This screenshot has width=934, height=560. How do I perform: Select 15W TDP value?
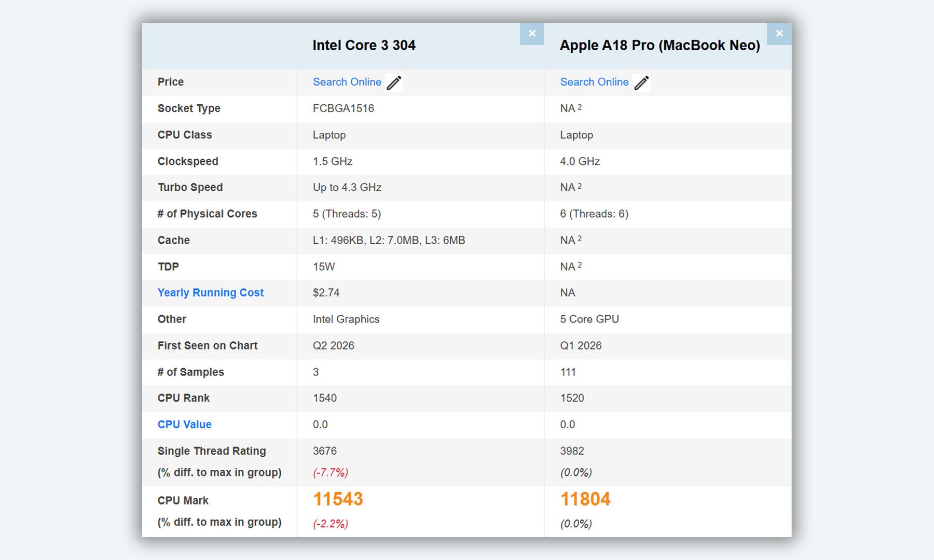click(x=324, y=267)
